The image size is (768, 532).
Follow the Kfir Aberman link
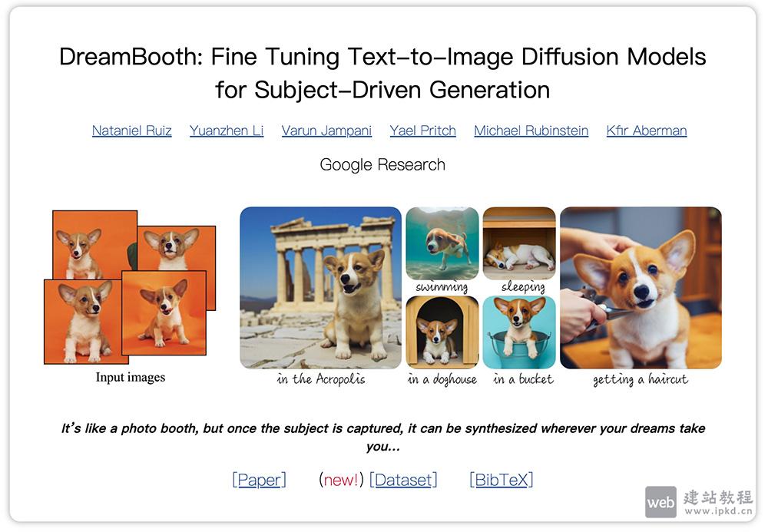[646, 131]
